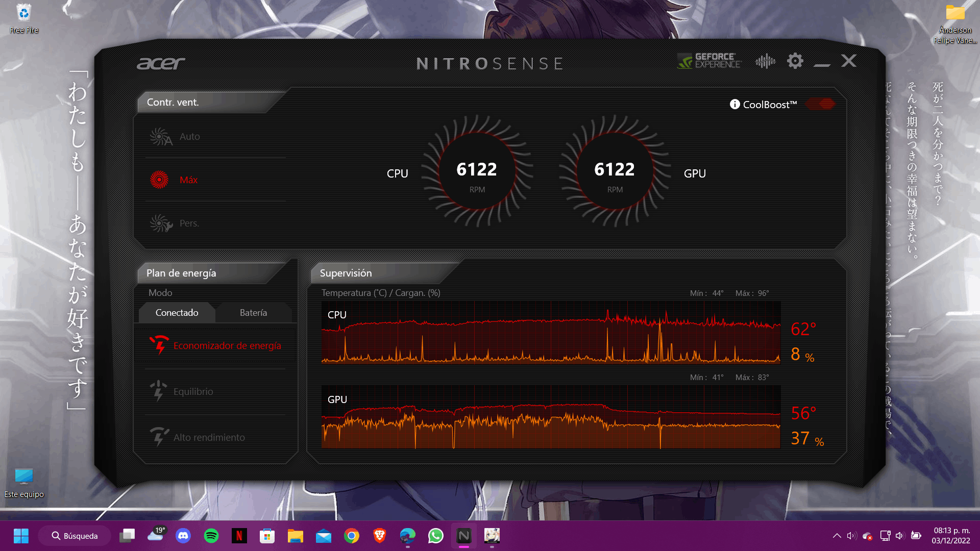Open Spotify from the taskbar

(211, 536)
